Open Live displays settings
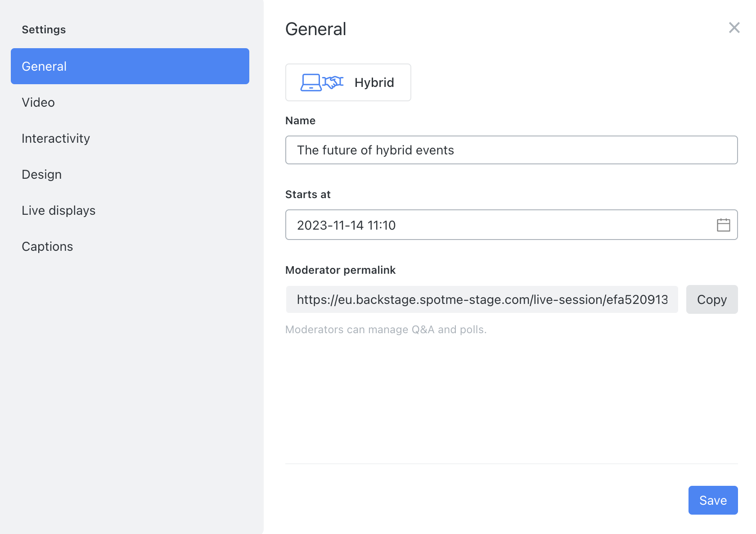 point(130,210)
